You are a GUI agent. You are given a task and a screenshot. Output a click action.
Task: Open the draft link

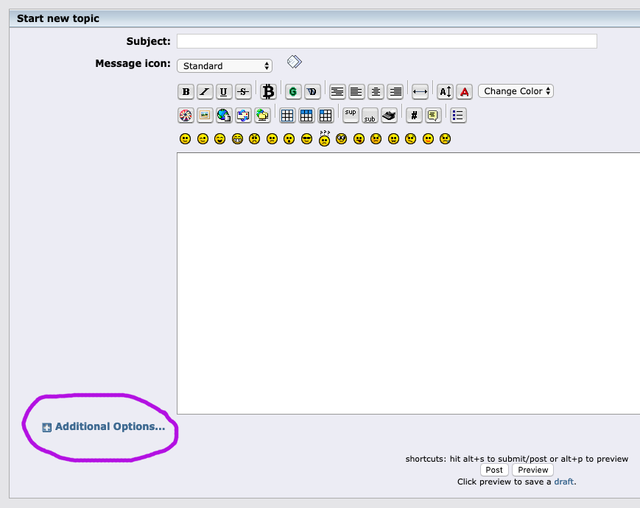coord(564,482)
